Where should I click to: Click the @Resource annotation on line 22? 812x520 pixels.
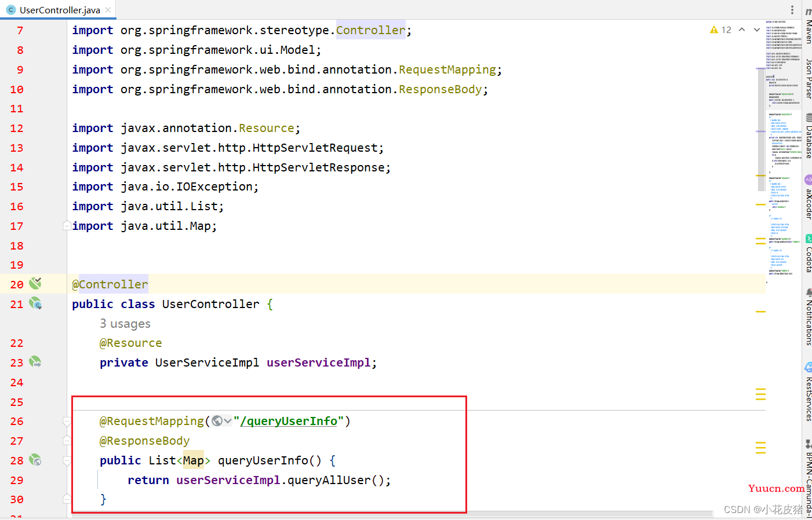click(x=131, y=343)
